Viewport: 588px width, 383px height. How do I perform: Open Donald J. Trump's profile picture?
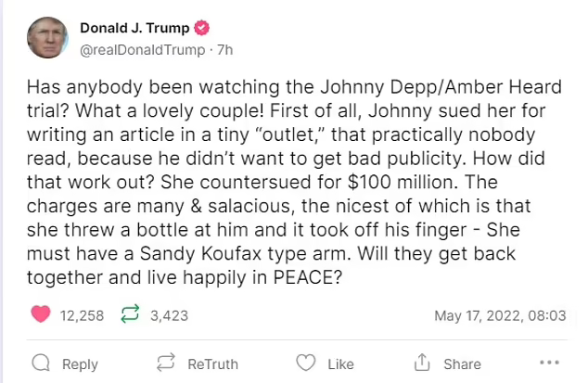click(47, 37)
